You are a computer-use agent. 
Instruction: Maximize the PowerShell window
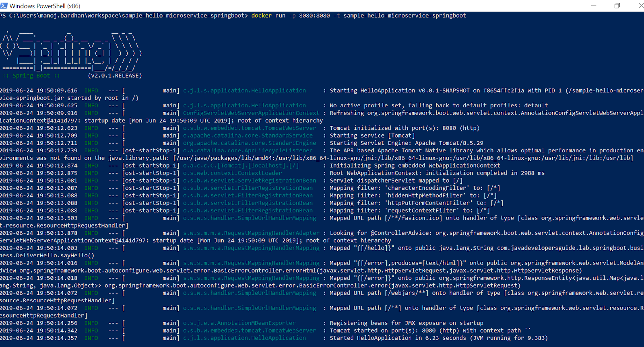click(x=617, y=6)
